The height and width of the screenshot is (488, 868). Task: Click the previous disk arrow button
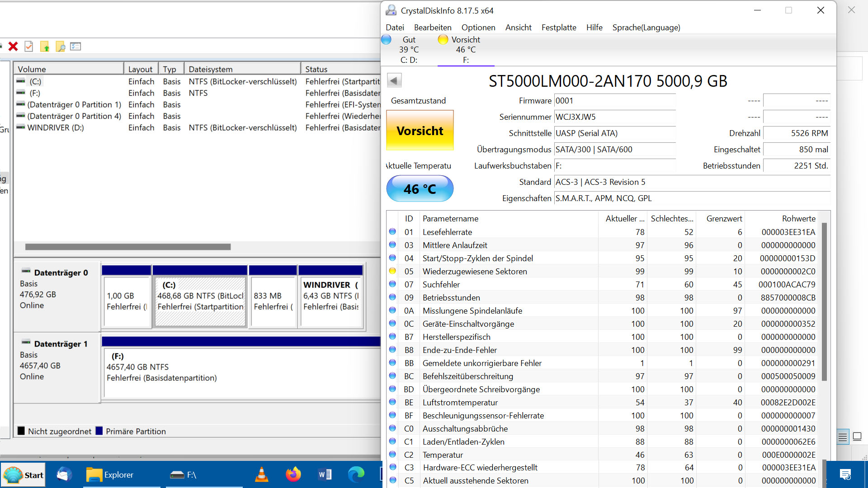(394, 81)
